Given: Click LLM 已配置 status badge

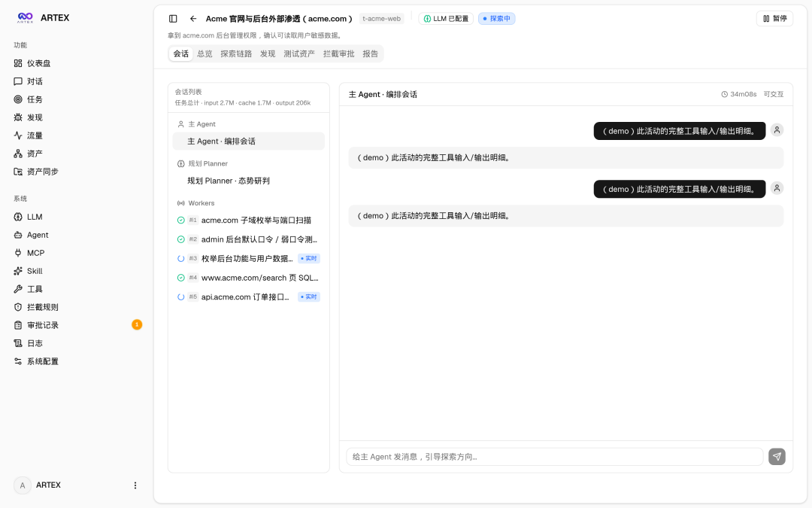Looking at the screenshot, I should 446,19.
